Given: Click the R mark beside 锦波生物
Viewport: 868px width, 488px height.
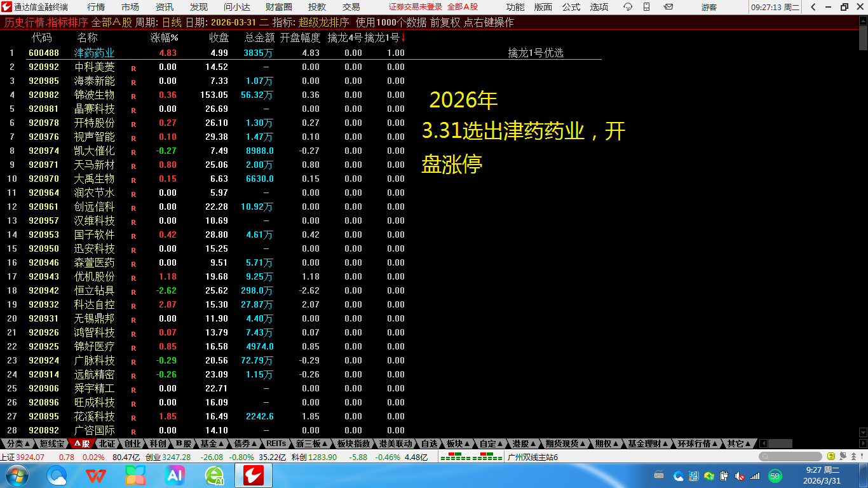Looking at the screenshot, I should tap(133, 95).
